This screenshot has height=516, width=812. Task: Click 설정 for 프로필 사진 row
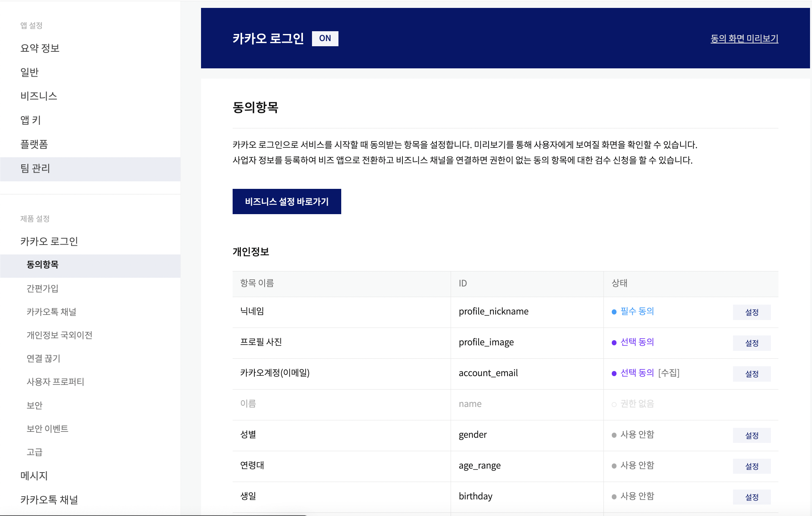(x=752, y=343)
